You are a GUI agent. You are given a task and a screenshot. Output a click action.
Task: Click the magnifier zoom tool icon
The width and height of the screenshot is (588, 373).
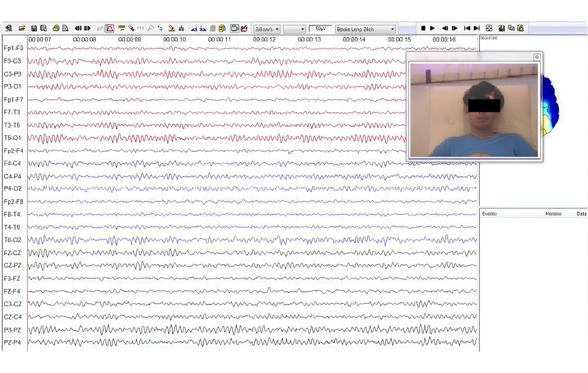point(150,28)
